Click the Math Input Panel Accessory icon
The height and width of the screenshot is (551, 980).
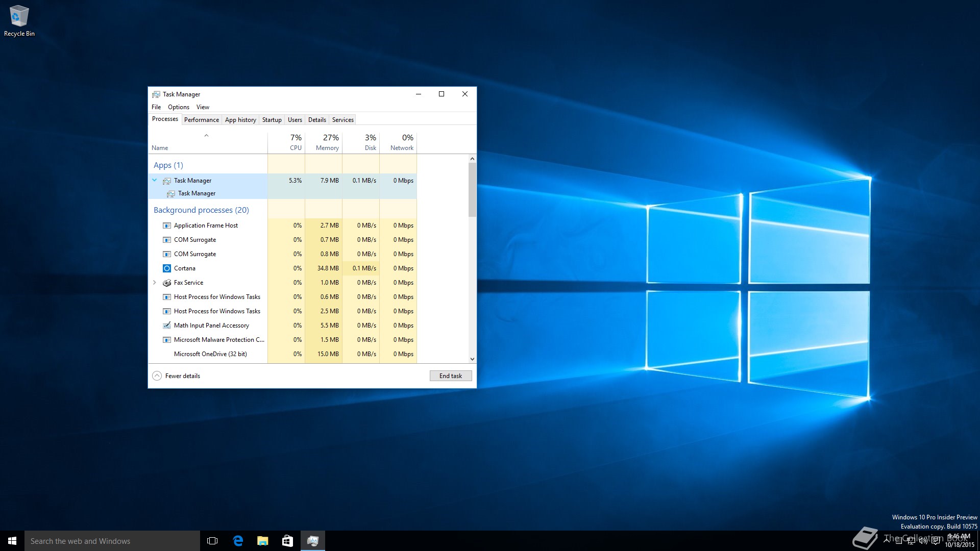click(167, 325)
